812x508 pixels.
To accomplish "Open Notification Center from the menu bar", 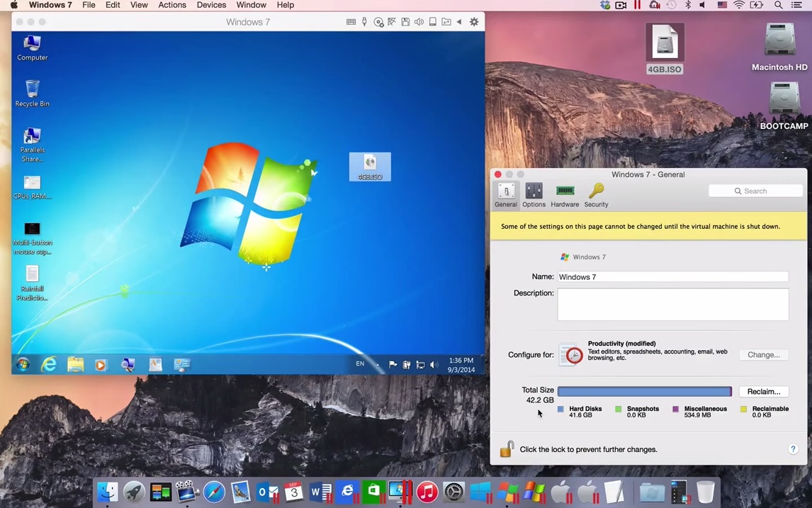I will pos(797,5).
